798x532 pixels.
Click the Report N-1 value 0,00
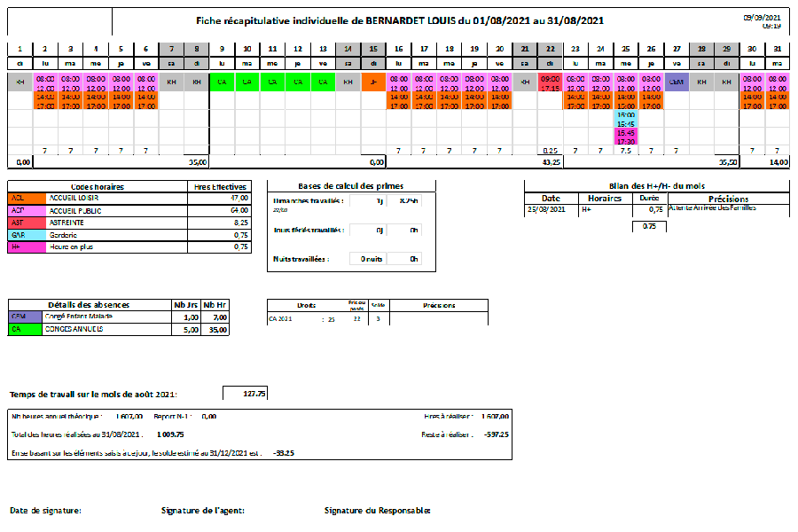click(x=208, y=416)
